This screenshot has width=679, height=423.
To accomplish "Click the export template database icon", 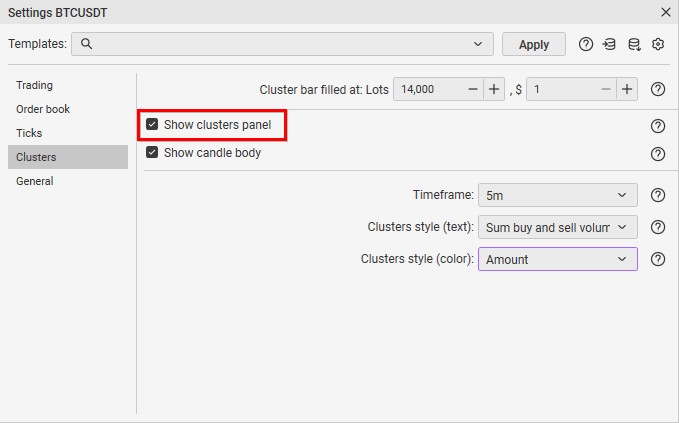I will pyautogui.click(x=634, y=44).
